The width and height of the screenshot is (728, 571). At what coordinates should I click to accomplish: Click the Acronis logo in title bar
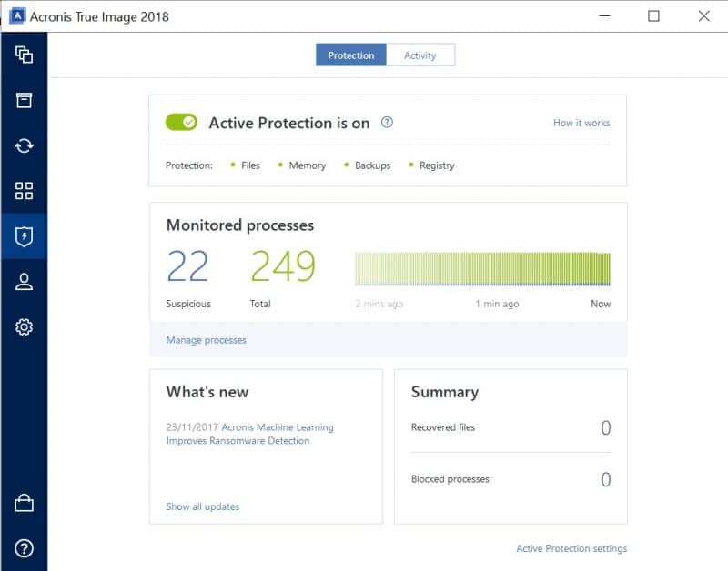coord(17,16)
